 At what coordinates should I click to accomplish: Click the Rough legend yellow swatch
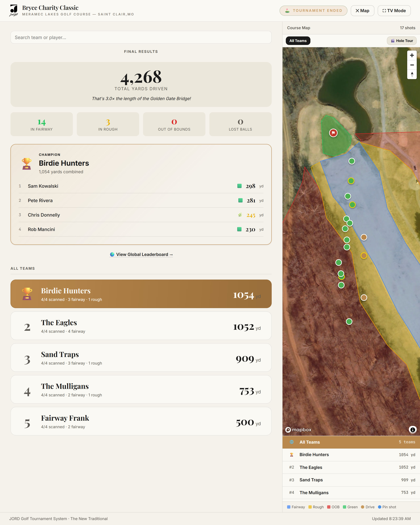310,507
